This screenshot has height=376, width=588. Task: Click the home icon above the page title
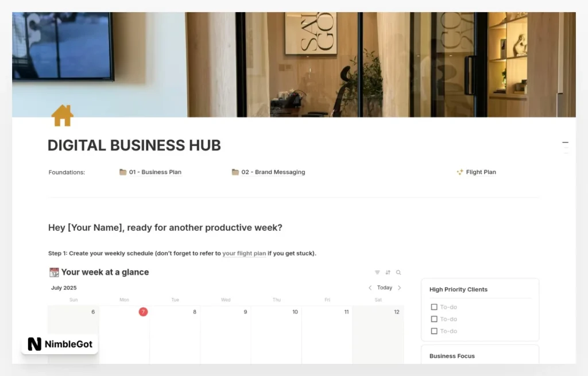click(x=61, y=115)
